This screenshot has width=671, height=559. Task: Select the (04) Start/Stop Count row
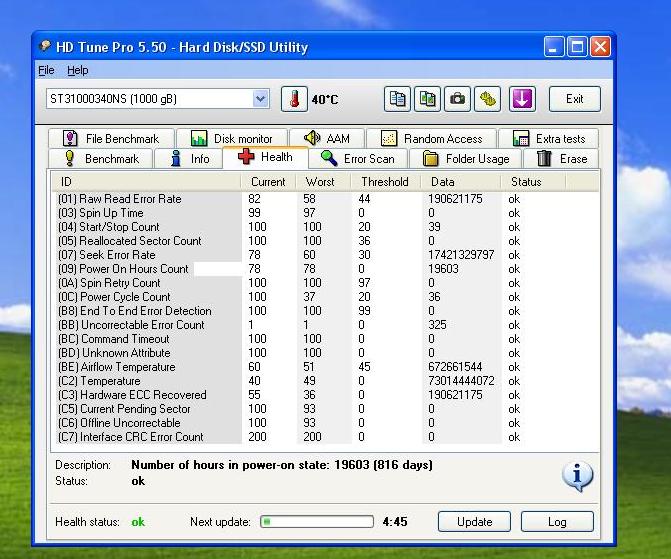click(325, 227)
